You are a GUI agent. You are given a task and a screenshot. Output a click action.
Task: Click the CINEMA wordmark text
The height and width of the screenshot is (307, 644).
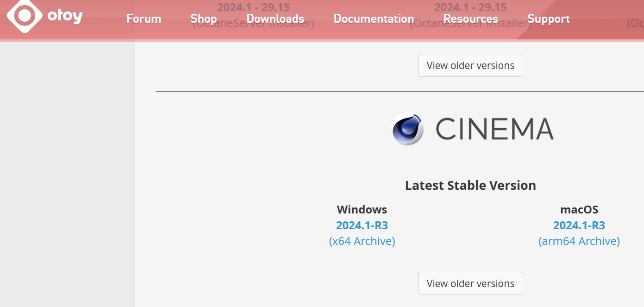click(494, 129)
